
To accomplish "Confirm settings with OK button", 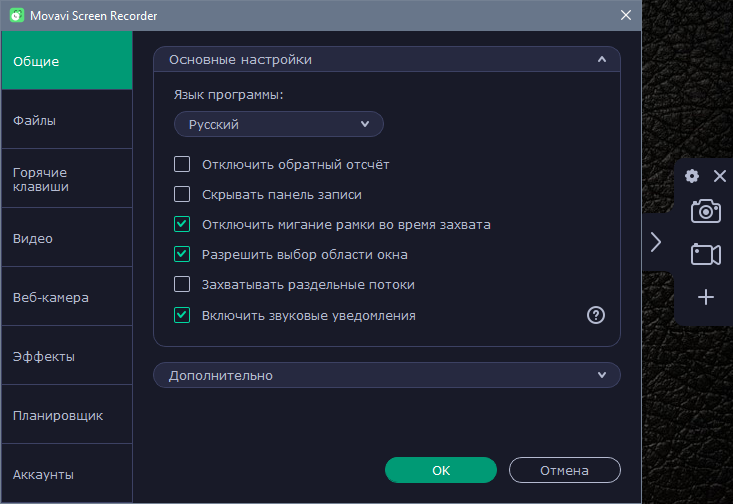I will (x=441, y=470).
